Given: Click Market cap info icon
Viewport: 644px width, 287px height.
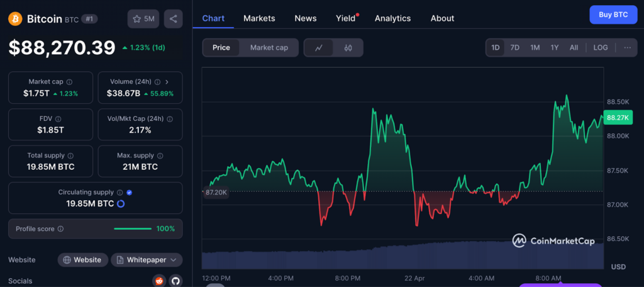Looking at the screenshot, I should [69, 82].
